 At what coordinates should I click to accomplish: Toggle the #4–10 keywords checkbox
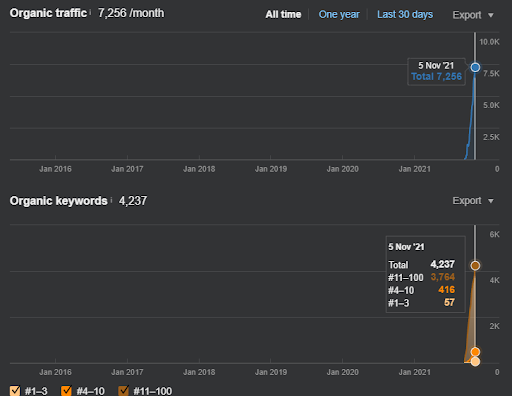[x=66, y=390]
